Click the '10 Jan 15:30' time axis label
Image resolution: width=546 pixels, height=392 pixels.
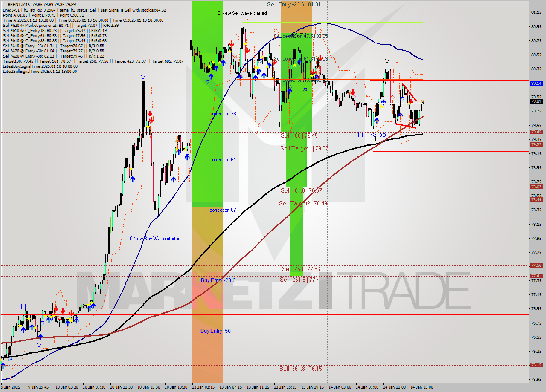coord(148,387)
